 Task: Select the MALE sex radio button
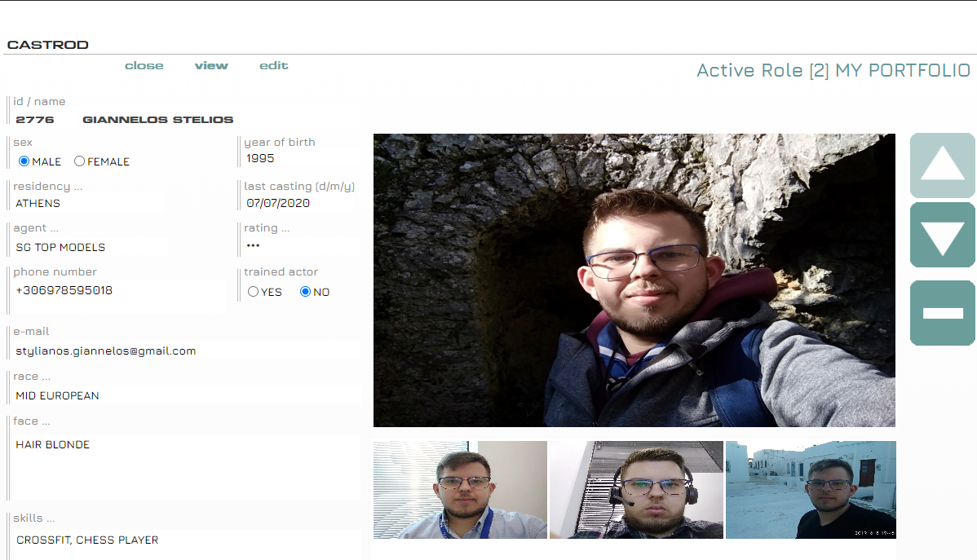click(x=24, y=161)
